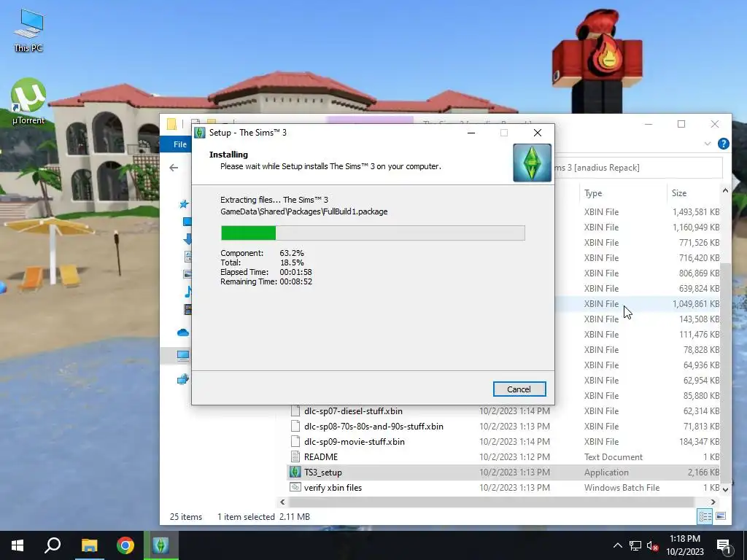This screenshot has height=560, width=747.
Task: Click the TS3_setup application file icon
Action: pyautogui.click(x=295, y=472)
